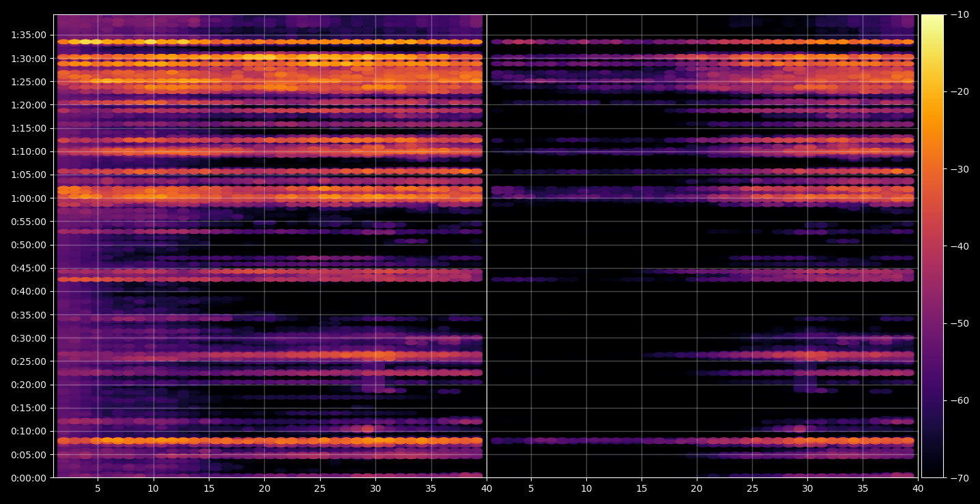
Task: Select the 0:45:00 time label
Action: (30, 268)
